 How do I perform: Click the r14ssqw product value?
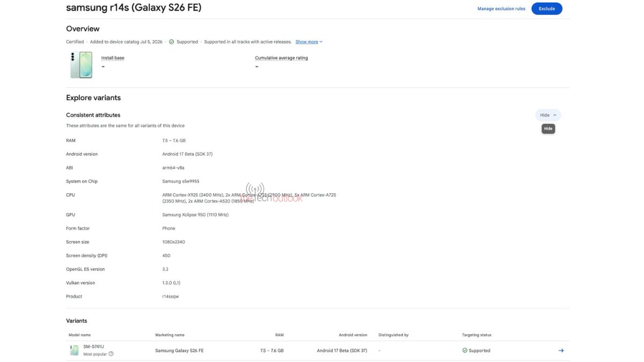click(171, 297)
